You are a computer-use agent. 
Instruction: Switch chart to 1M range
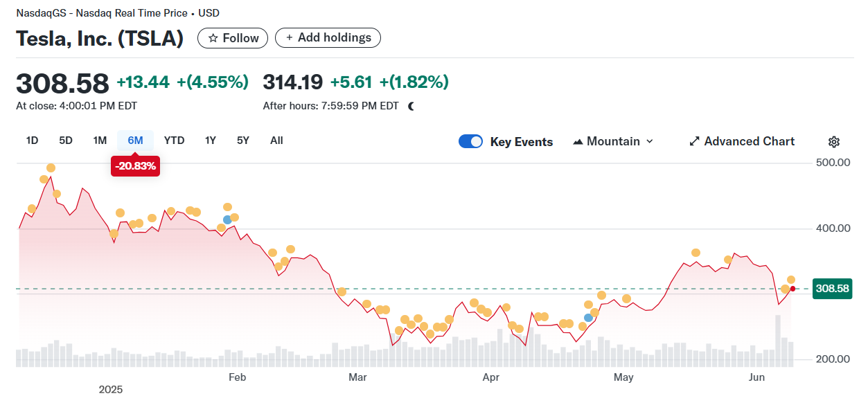tap(100, 141)
